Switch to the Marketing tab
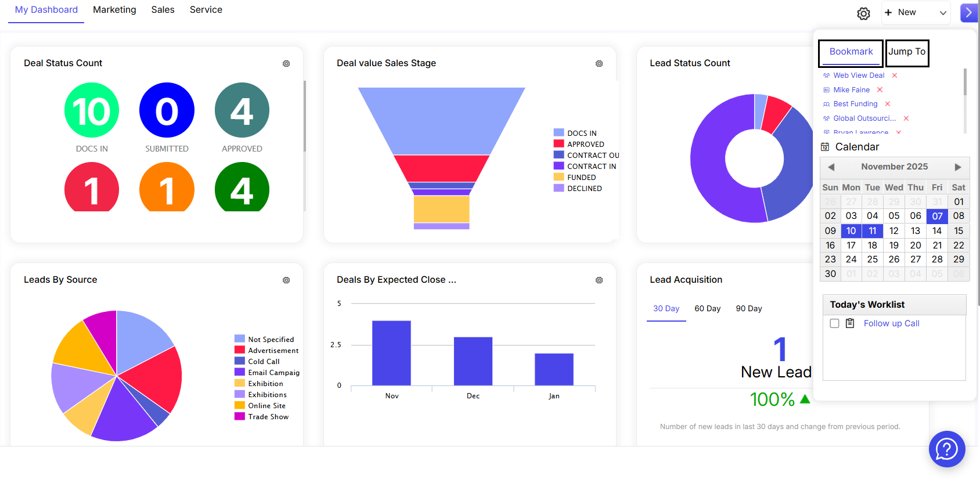Image resolution: width=980 pixels, height=479 pixels. click(114, 10)
